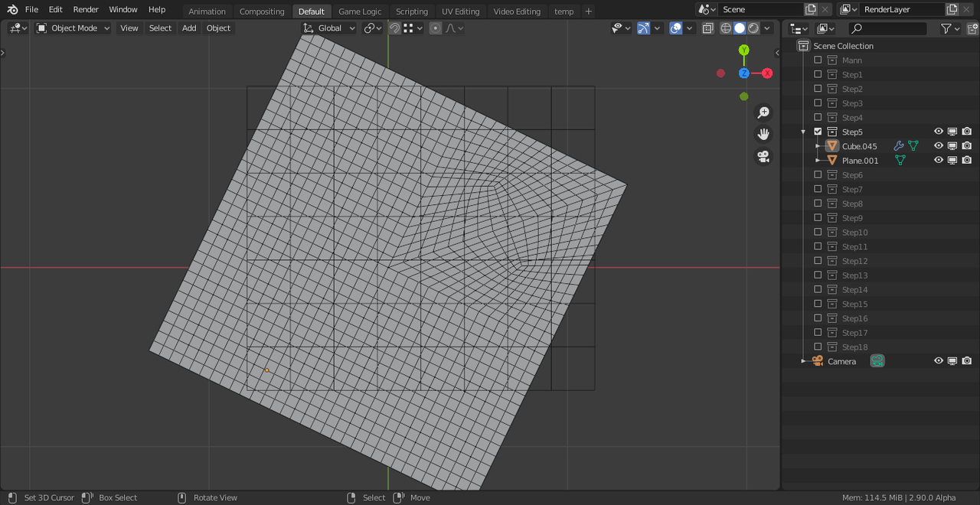Open the pivot point dropdown
Image resolution: width=980 pixels, height=505 pixels.
(x=373, y=28)
